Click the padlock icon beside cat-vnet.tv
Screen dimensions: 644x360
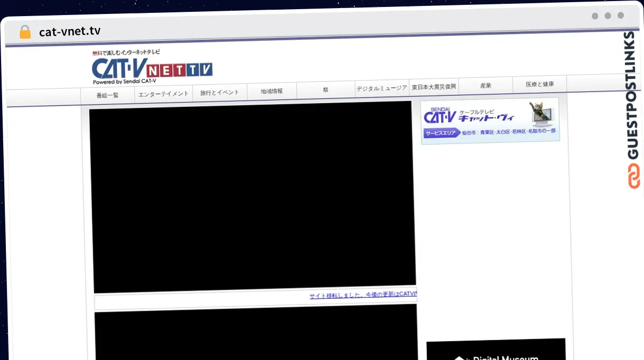click(25, 32)
